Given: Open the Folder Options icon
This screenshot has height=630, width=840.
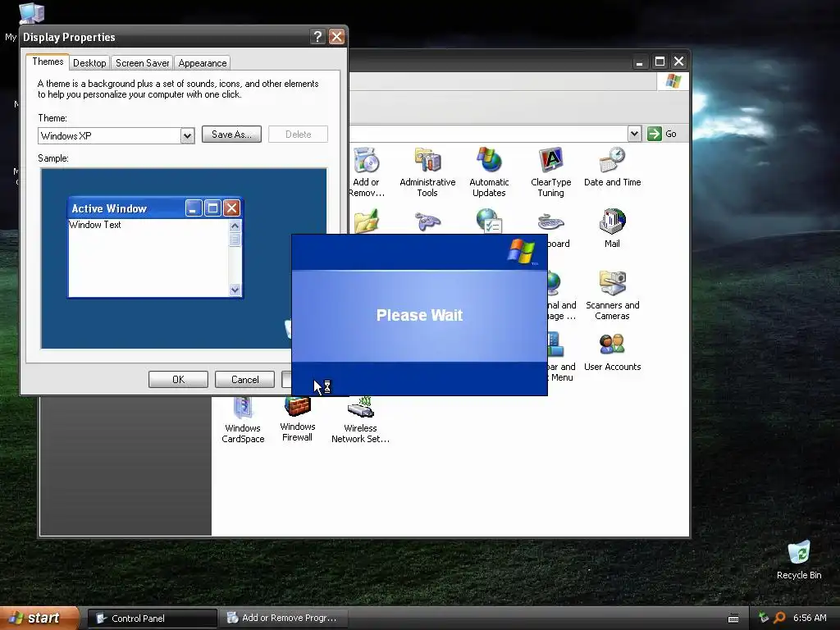Looking at the screenshot, I should pos(367,221).
